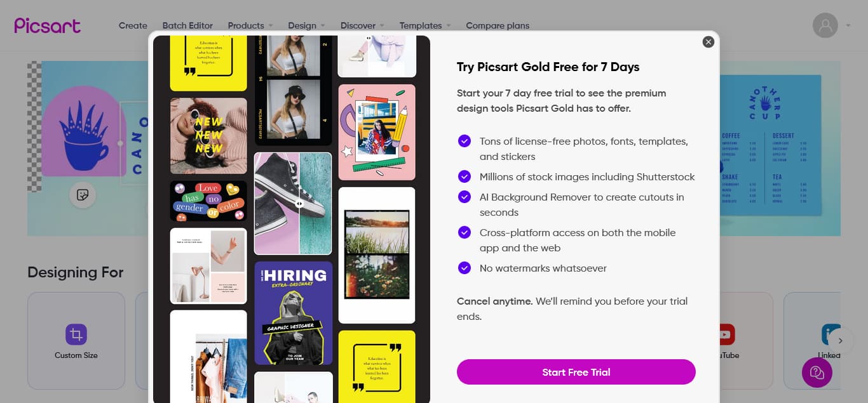This screenshot has width=868, height=403.
Task: Select Create in the top navigation
Action: point(133,25)
